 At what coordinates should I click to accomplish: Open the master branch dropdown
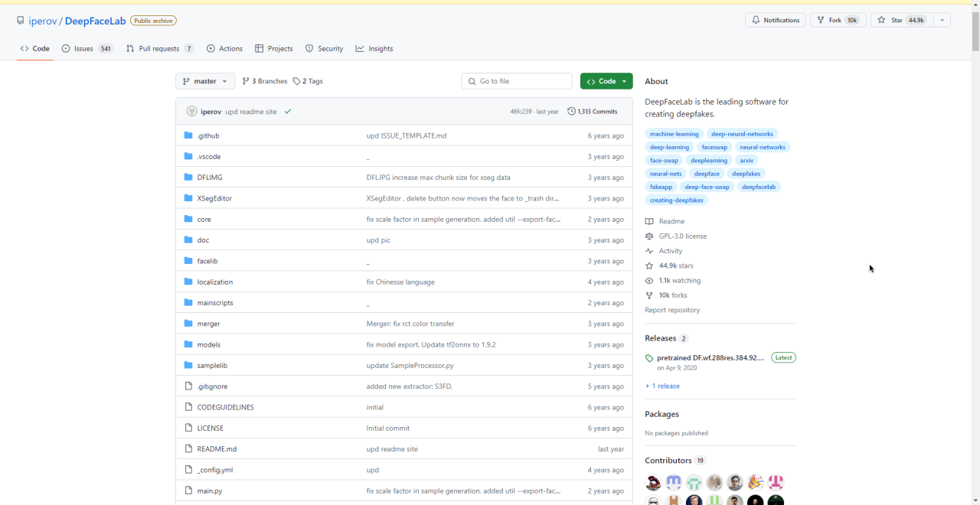pyautogui.click(x=205, y=81)
